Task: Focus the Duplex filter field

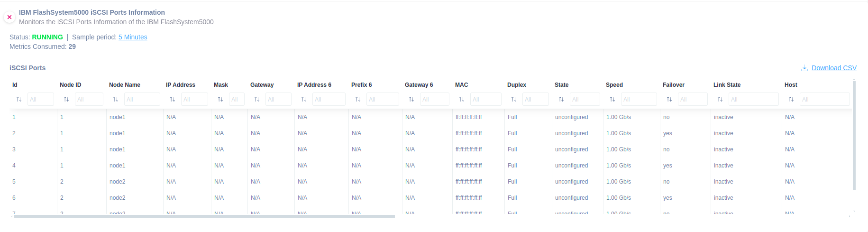Action: [x=536, y=99]
